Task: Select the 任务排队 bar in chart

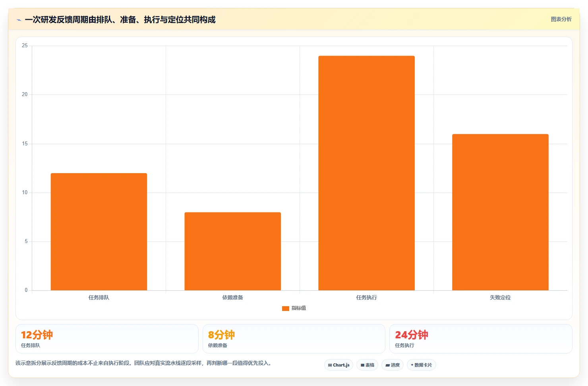Action: 99,232
